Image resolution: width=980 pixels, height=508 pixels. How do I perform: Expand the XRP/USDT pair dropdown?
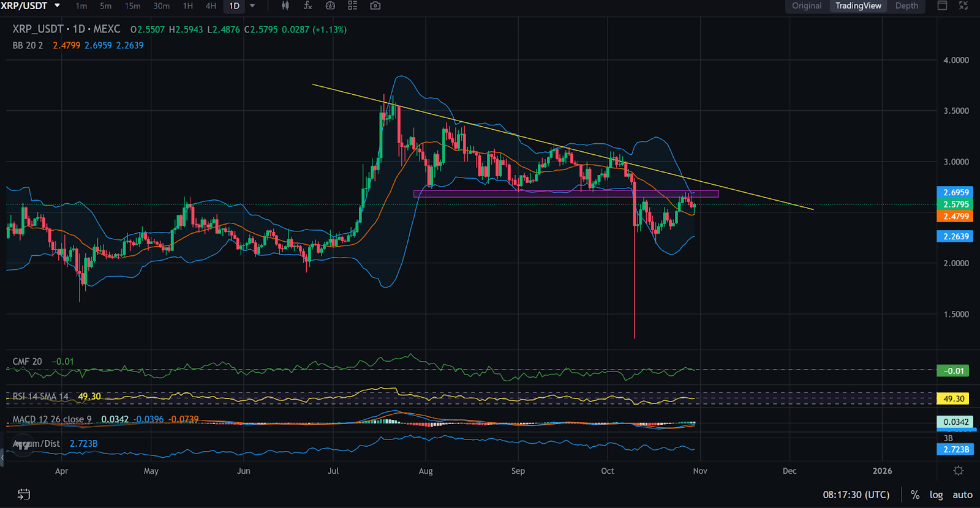pos(58,6)
